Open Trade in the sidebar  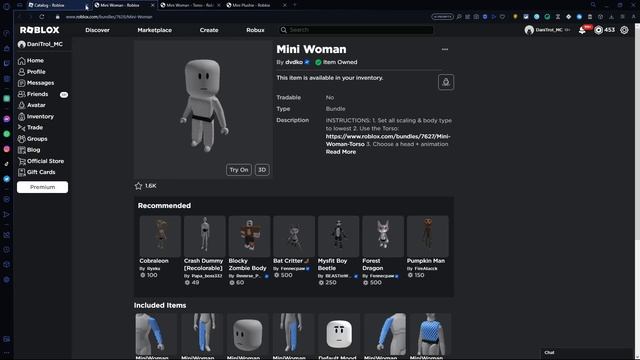30,127
